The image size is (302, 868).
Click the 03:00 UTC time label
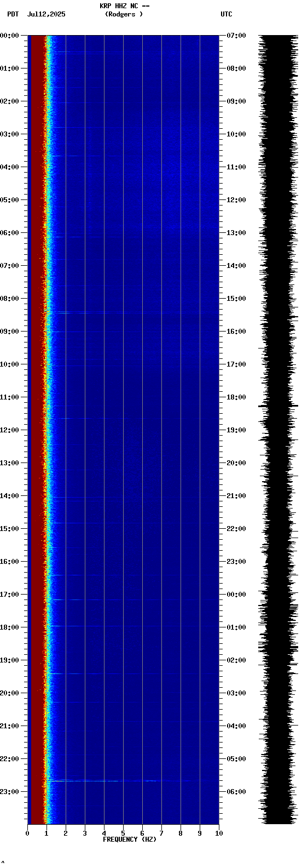point(236,693)
